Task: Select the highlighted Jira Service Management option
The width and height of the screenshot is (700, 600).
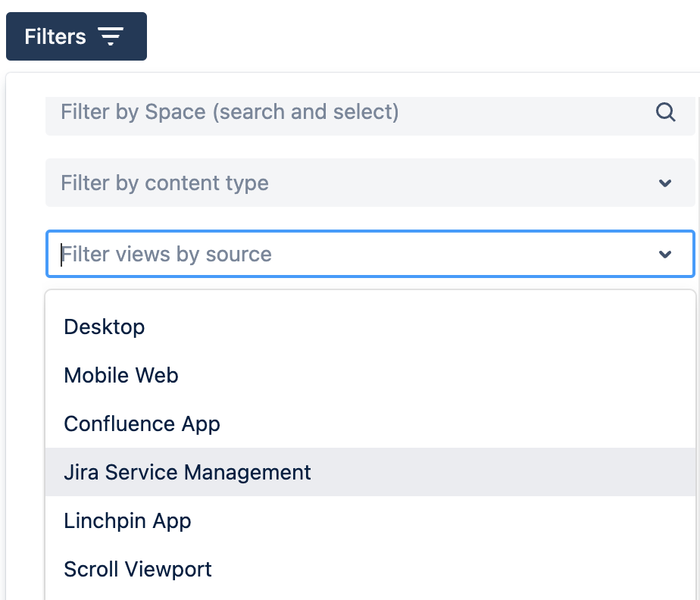Action: click(x=186, y=472)
